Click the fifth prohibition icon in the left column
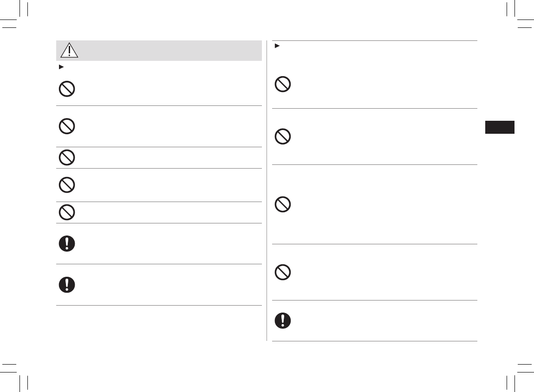 (x=67, y=212)
